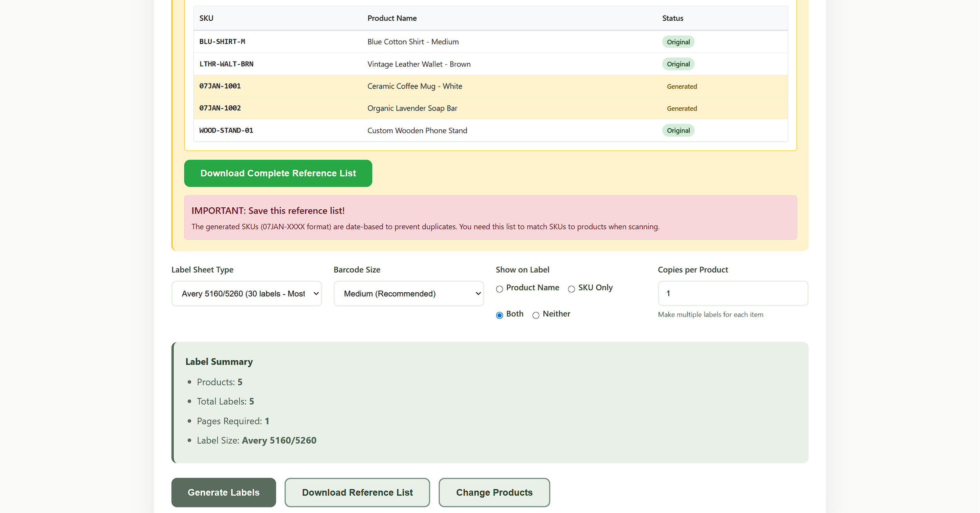Click the Generated badge for Ceramic Coffee Mug

click(682, 86)
